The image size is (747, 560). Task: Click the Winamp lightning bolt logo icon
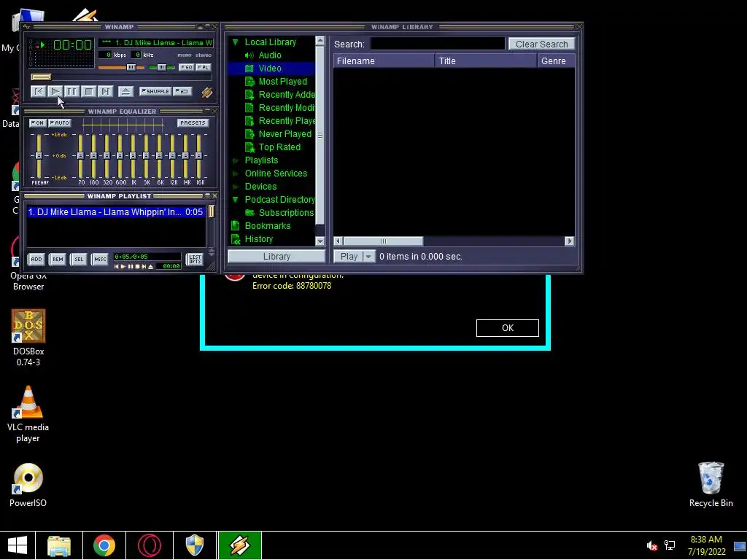pyautogui.click(x=206, y=92)
